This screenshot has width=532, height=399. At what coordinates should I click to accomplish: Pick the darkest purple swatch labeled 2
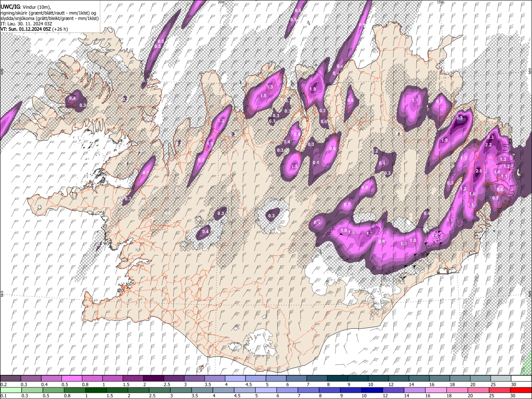click(153, 379)
